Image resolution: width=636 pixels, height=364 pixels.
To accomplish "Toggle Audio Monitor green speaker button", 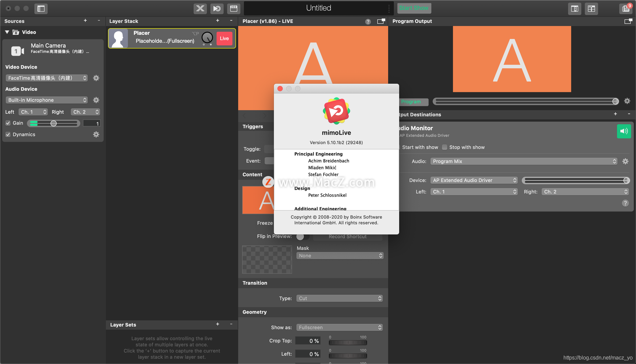I will pos(624,131).
